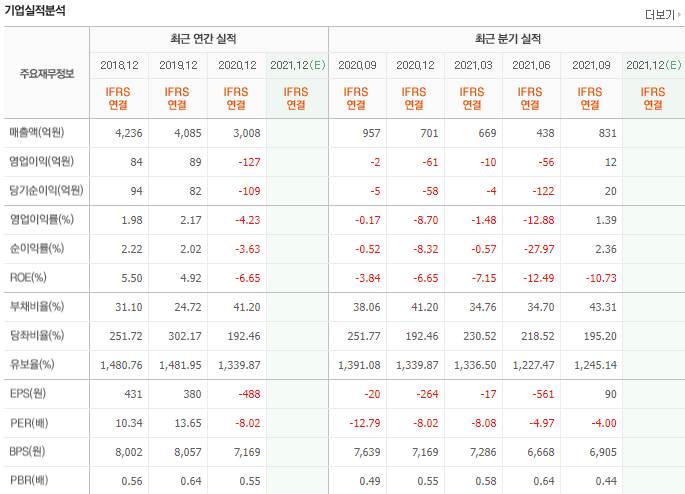Select the 831 quarterly revenue value
The height and width of the screenshot is (494, 685).
pos(608,133)
